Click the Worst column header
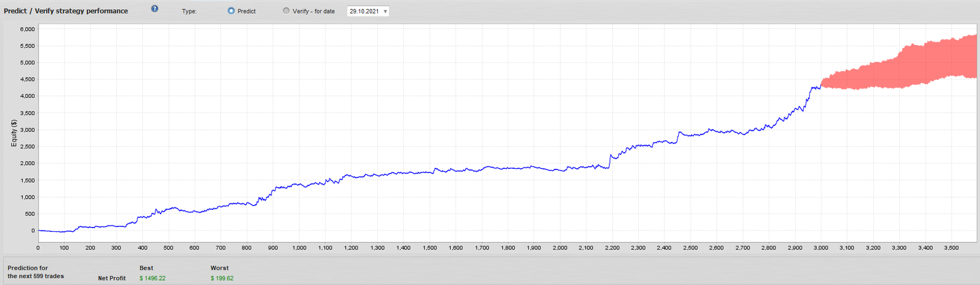 pyautogui.click(x=219, y=268)
